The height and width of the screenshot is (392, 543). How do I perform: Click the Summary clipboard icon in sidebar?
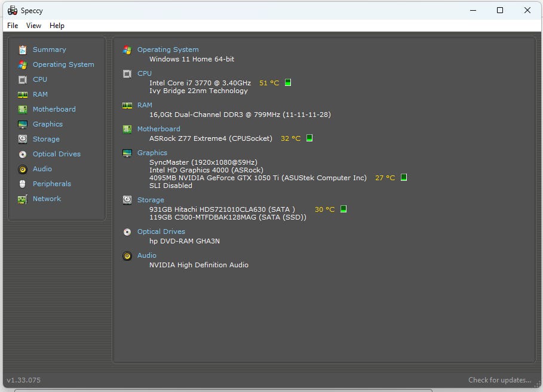(x=23, y=50)
